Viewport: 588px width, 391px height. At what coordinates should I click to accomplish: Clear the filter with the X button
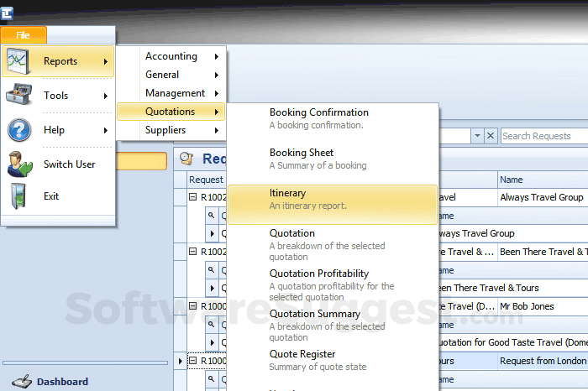point(491,136)
